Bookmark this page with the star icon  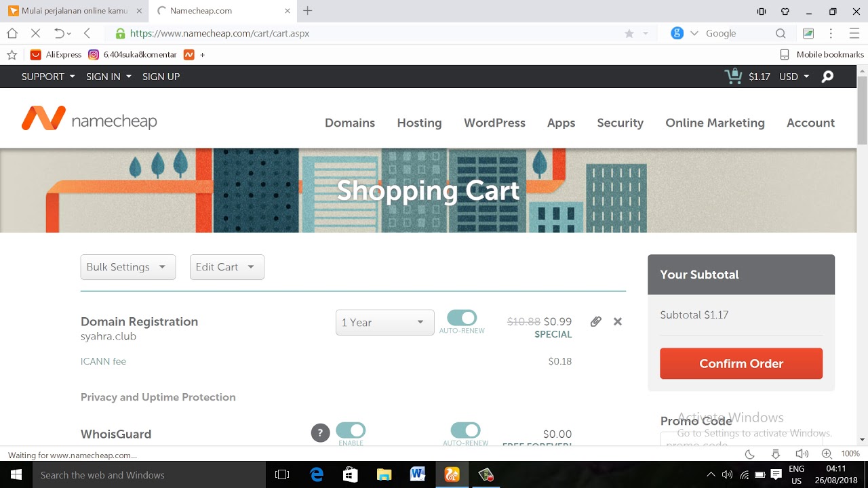(629, 33)
